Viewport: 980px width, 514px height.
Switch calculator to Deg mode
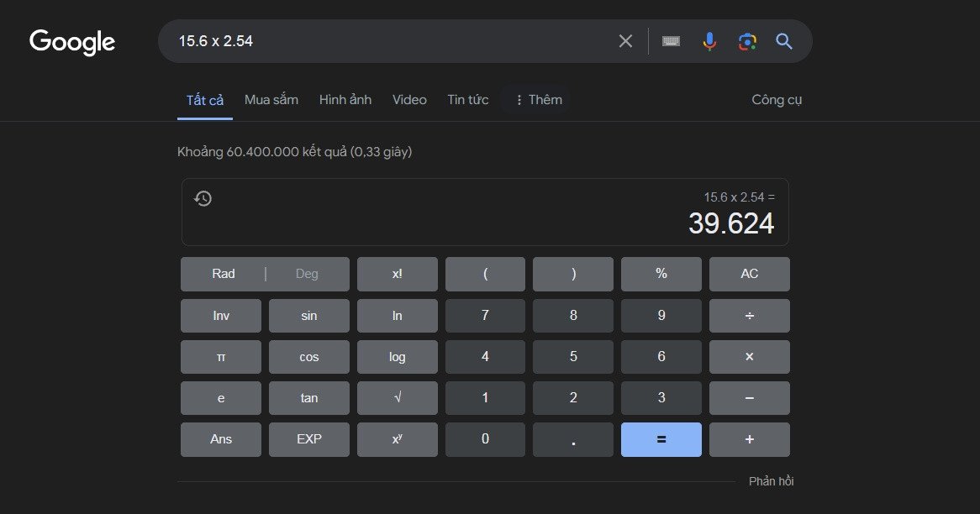click(307, 274)
